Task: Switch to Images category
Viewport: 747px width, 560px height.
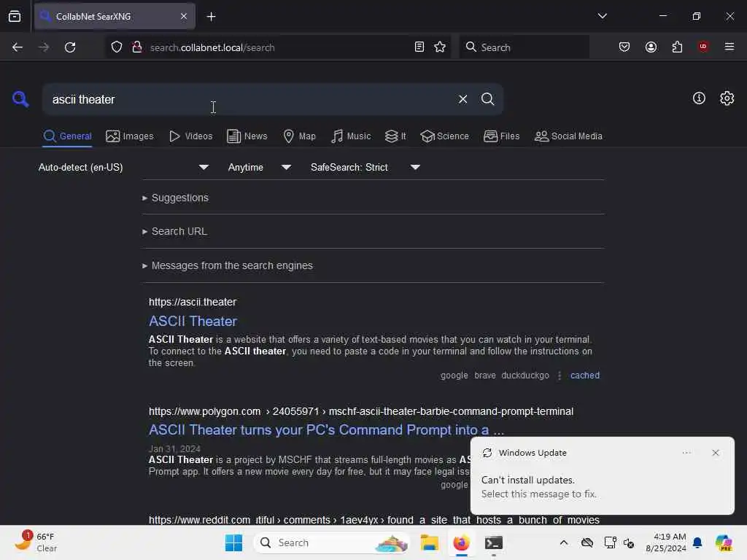Action: click(x=130, y=136)
